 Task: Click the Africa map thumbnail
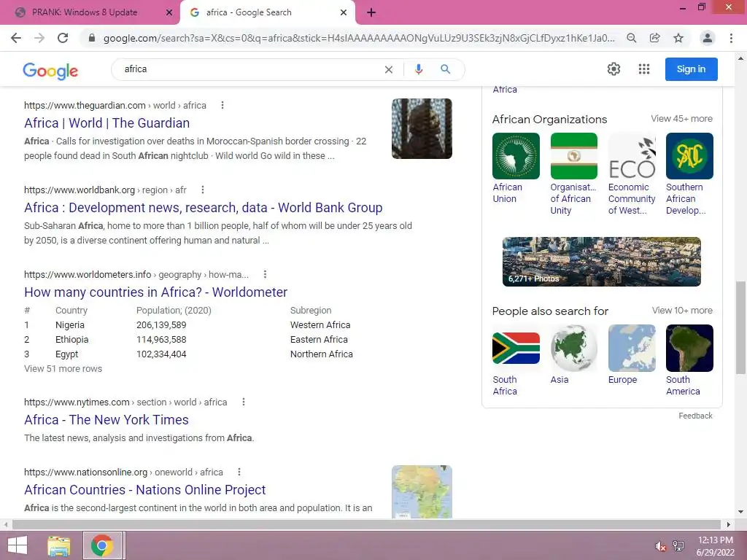coord(422,492)
